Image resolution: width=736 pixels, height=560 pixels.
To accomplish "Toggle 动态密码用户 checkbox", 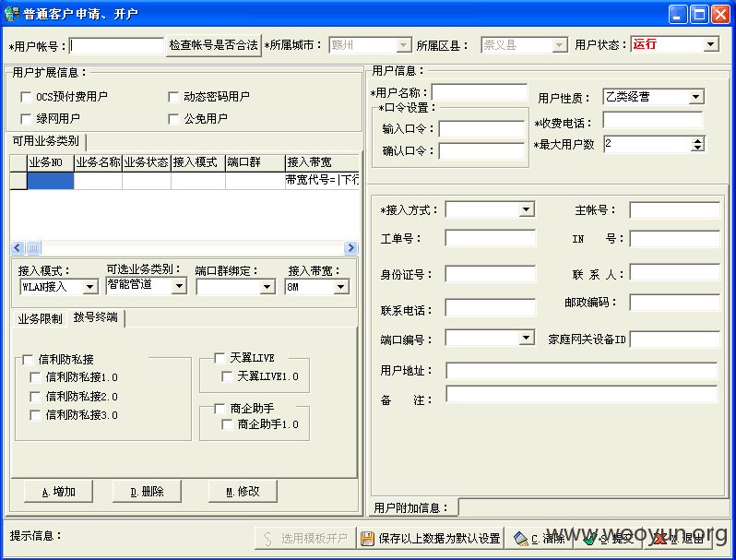I will [173, 97].
